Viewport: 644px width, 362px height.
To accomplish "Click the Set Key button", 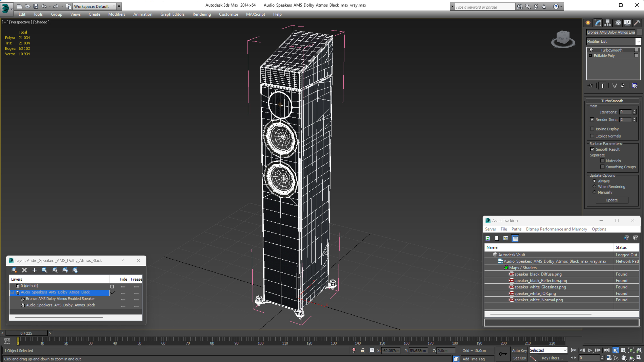I will (x=519, y=358).
